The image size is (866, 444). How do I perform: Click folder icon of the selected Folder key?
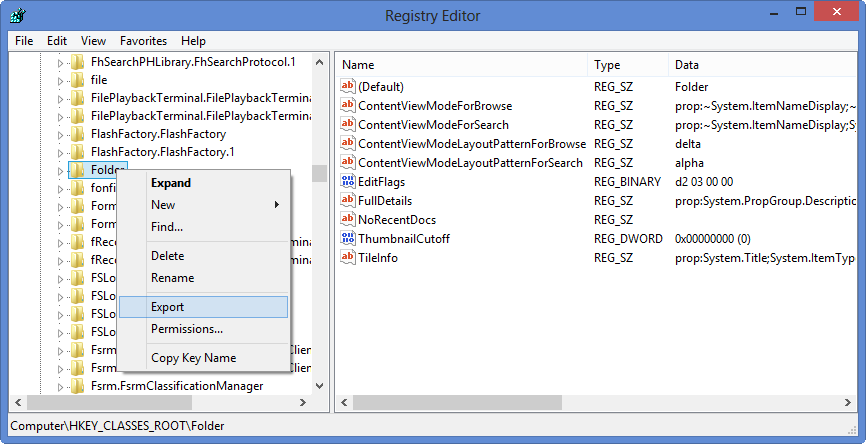[x=77, y=170]
